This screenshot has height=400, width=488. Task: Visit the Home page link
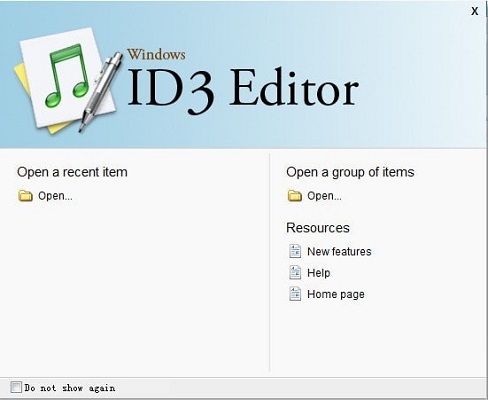336,294
